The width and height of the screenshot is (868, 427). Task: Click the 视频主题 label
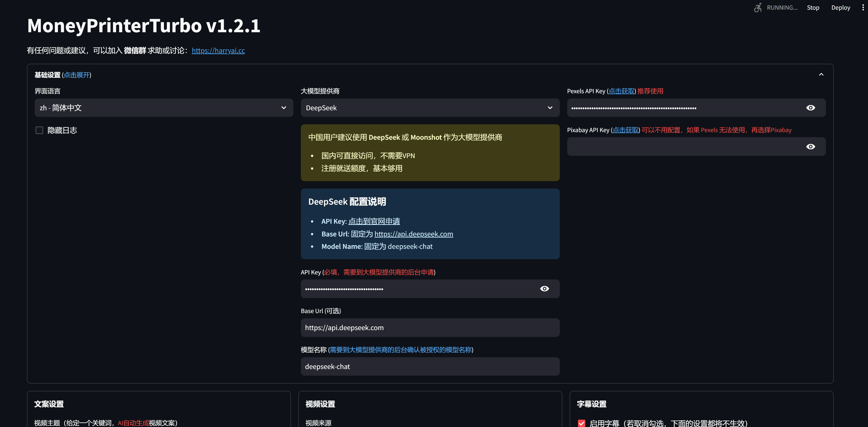[106, 423]
